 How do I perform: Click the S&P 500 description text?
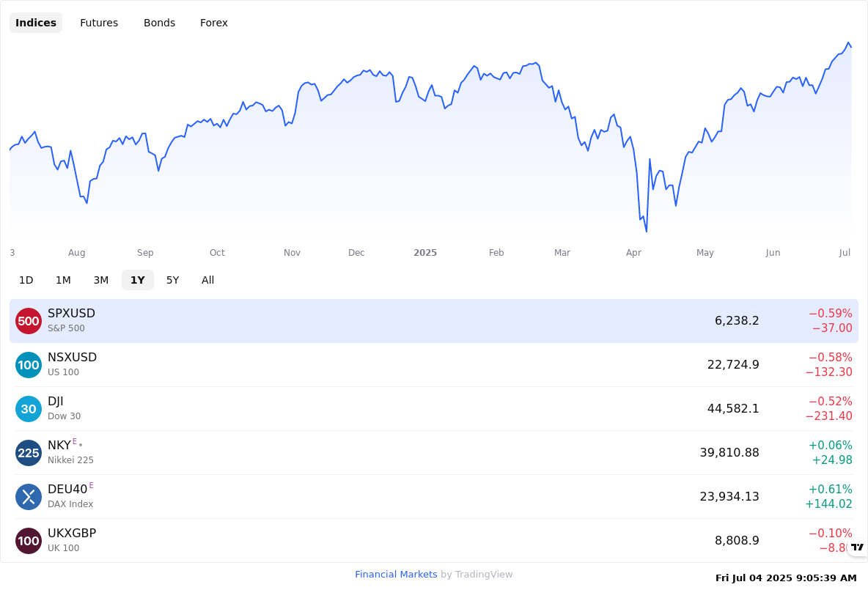[66, 328]
